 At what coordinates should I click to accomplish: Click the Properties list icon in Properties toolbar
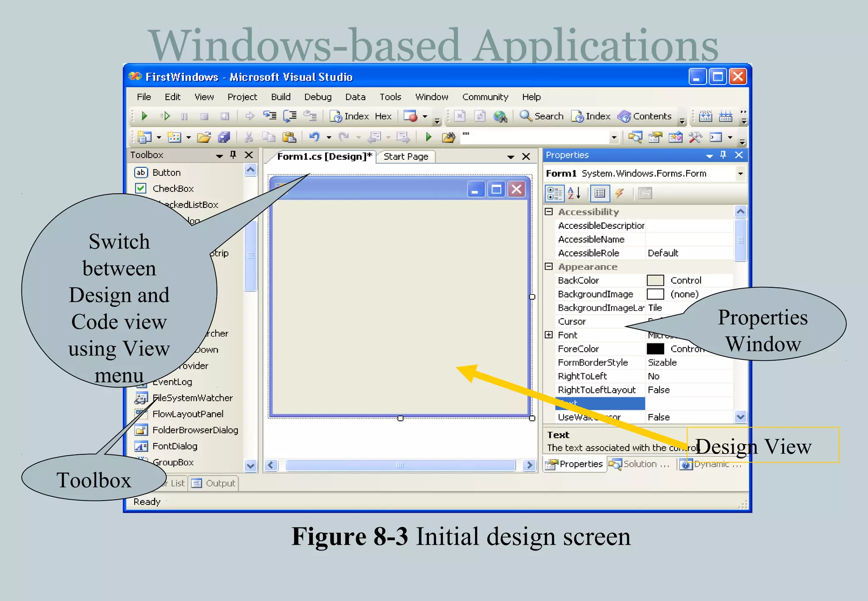pos(600,194)
